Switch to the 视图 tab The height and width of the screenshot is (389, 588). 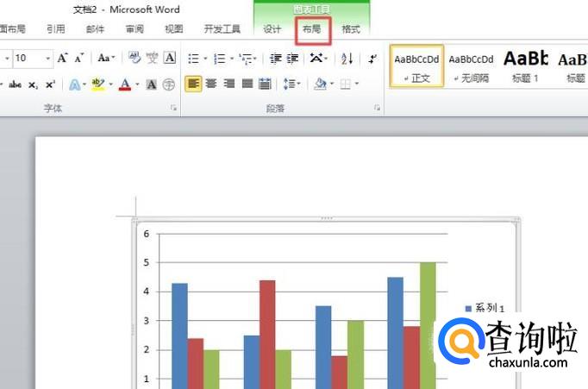[x=174, y=28]
